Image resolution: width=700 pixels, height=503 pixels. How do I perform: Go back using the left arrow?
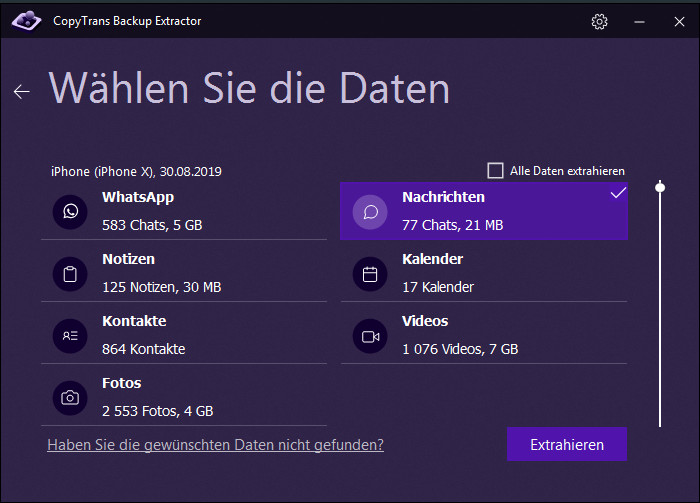coord(21,91)
